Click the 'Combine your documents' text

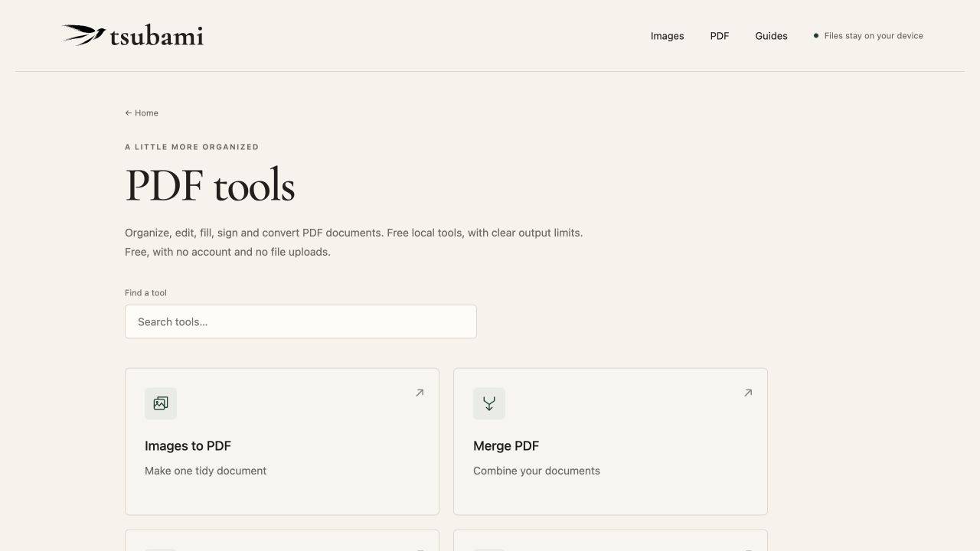[537, 471]
